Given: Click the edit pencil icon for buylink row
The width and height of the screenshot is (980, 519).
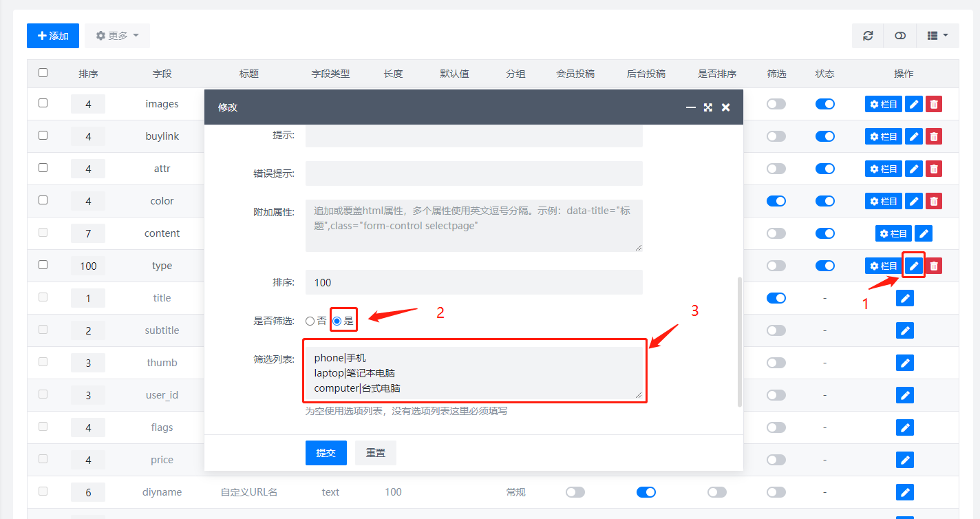Looking at the screenshot, I should (913, 136).
